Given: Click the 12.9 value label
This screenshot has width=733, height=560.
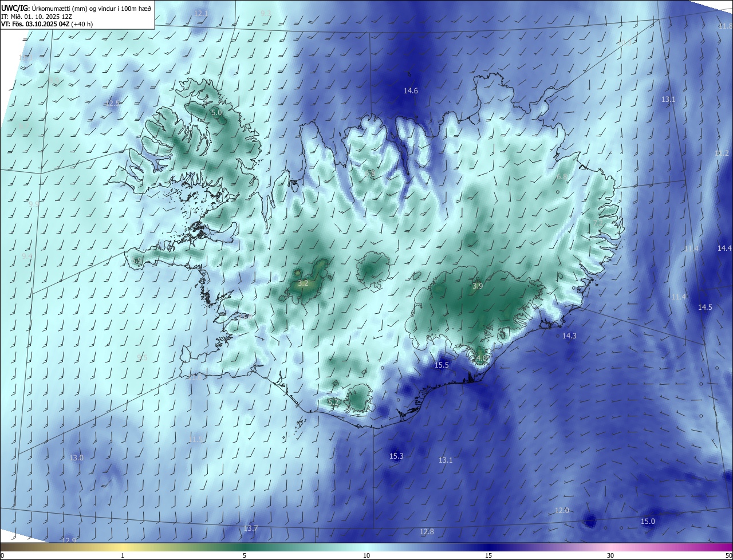Looking at the screenshot, I should [69, 541].
